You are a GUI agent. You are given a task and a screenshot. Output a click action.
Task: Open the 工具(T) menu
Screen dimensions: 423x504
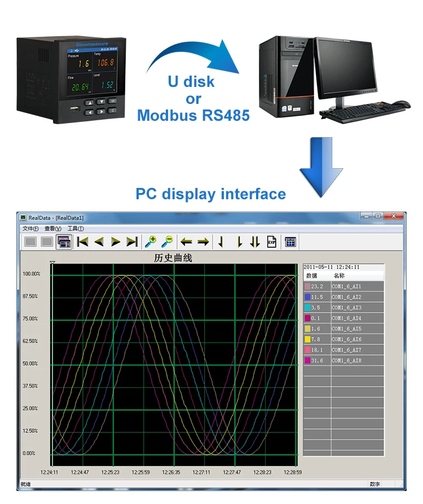76,229
